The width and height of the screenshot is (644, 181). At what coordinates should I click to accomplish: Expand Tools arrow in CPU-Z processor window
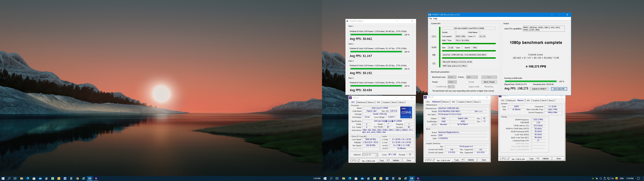tap(388, 161)
